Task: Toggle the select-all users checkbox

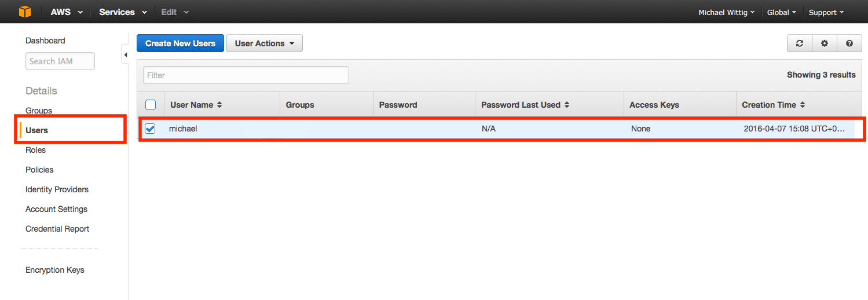Action: (x=151, y=105)
